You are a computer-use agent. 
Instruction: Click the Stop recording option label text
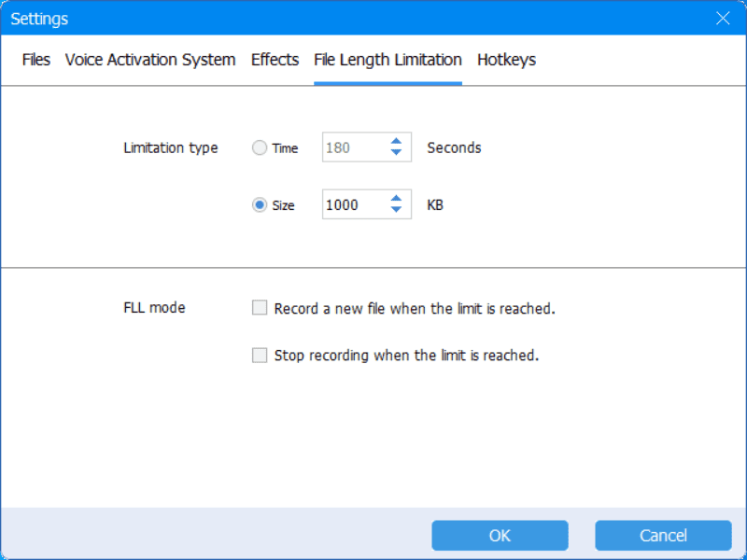click(406, 356)
